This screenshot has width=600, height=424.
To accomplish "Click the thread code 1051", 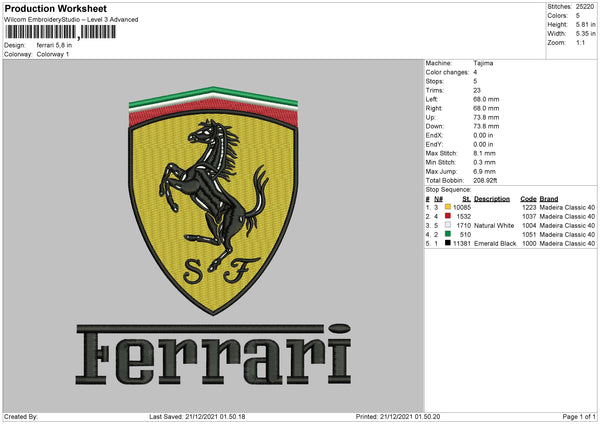I will coord(529,235).
